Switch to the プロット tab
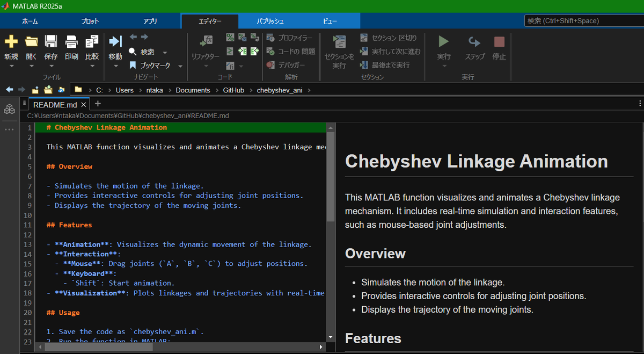This screenshot has width=644, height=354. (x=90, y=21)
